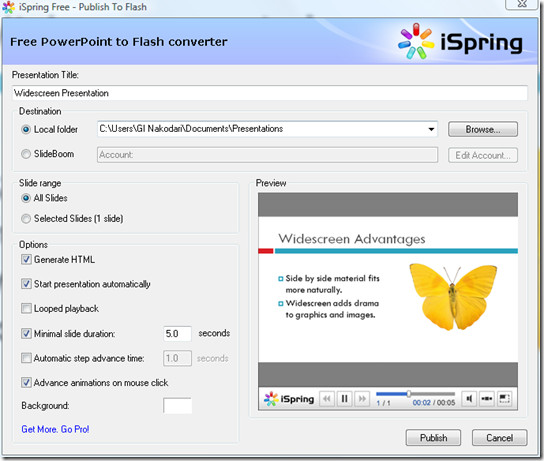
Task: Click the Edit Account button
Action: [483, 155]
